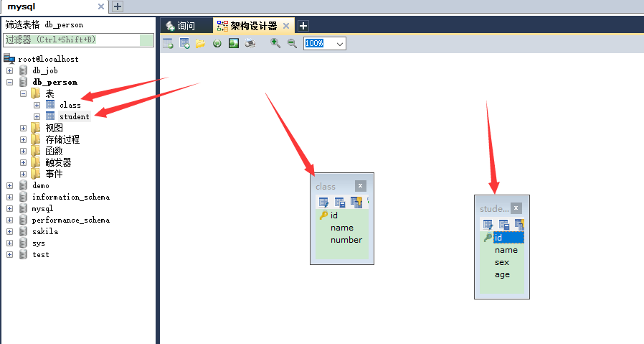Click the 表 folder icon

click(36, 93)
